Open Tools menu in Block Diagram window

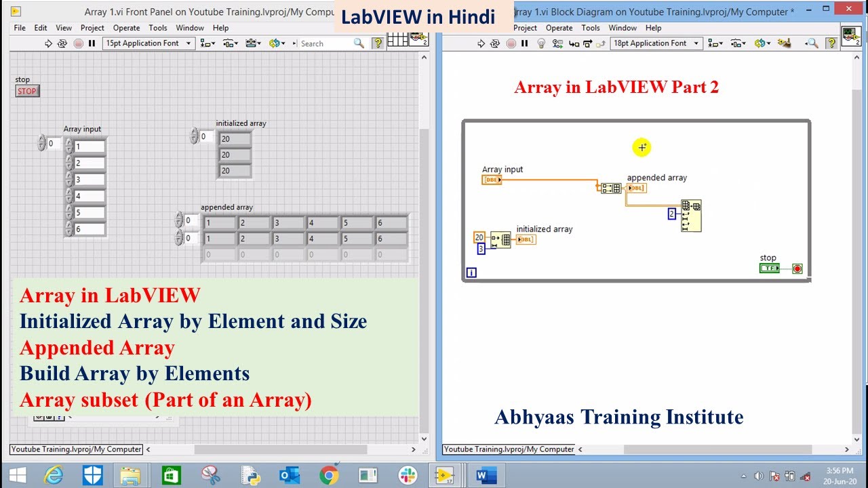591,28
